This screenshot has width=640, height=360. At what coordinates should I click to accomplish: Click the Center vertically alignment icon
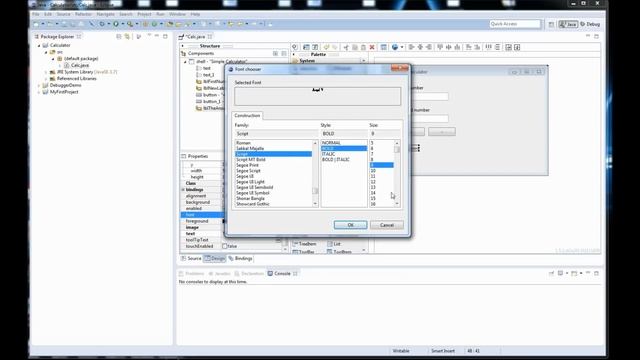point(449,47)
